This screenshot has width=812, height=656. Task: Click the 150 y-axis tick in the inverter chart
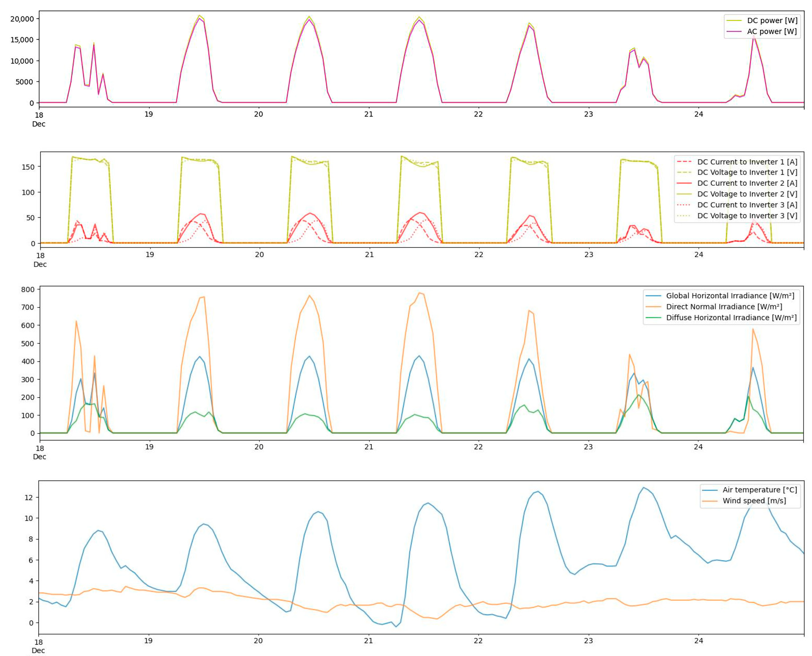pyautogui.click(x=28, y=167)
